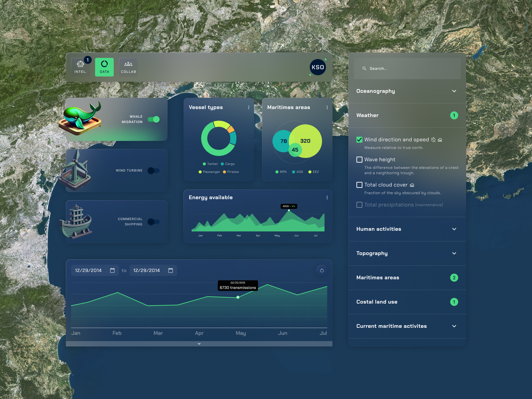Open the Maritimes areas sidebar section
Viewport: 532px width, 399px height.
coord(407,278)
